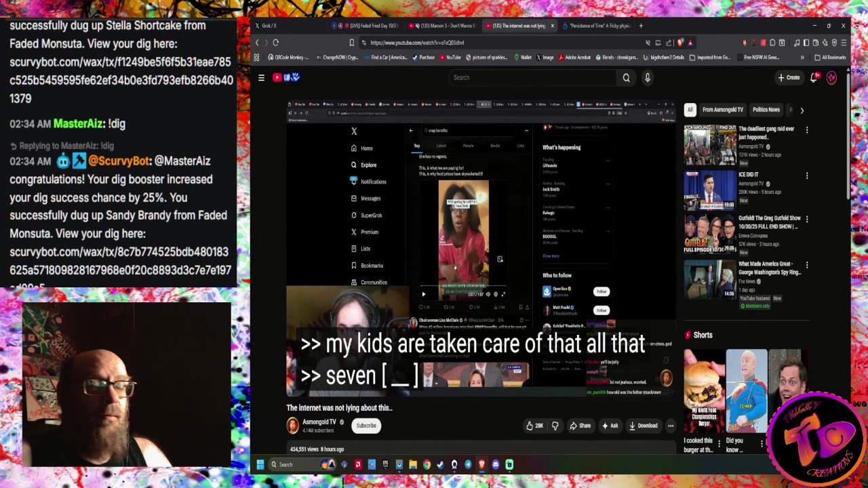Open the Create dropdown button

coord(789,77)
